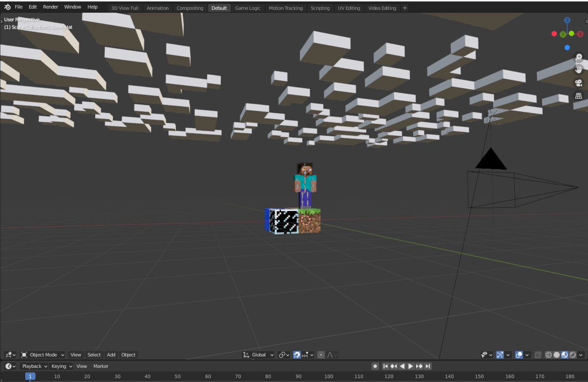Switch to the Animation workspace tab

click(157, 8)
